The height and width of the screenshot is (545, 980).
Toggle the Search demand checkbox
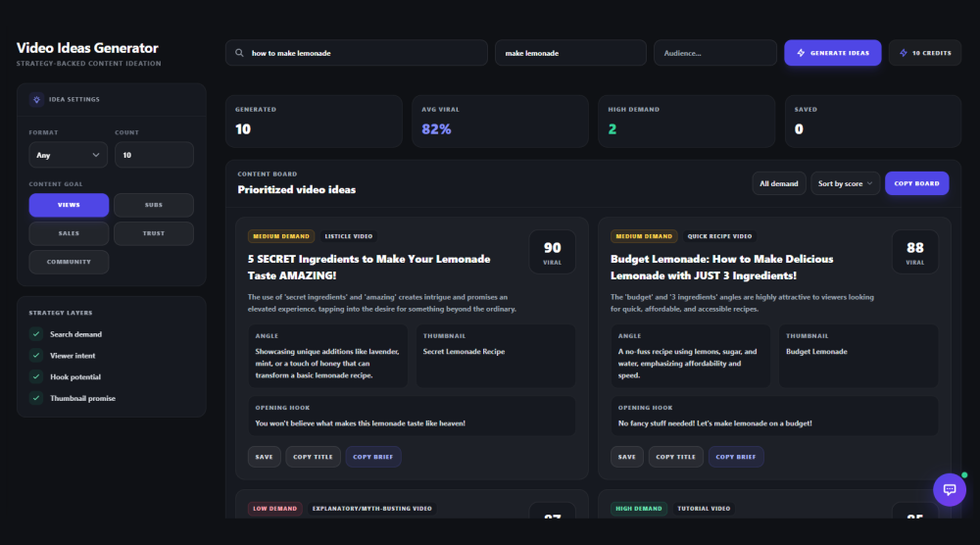[36, 334]
